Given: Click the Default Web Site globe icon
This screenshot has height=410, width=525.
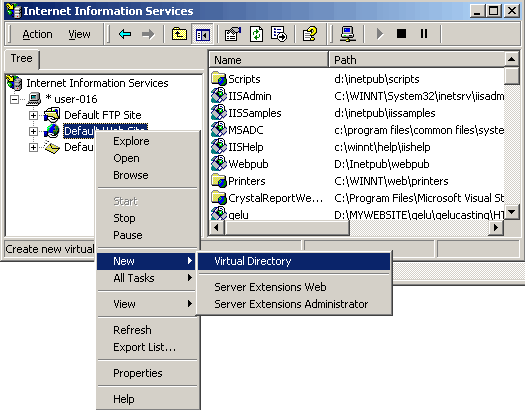Looking at the screenshot, I should pyautogui.click(x=52, y=131).
